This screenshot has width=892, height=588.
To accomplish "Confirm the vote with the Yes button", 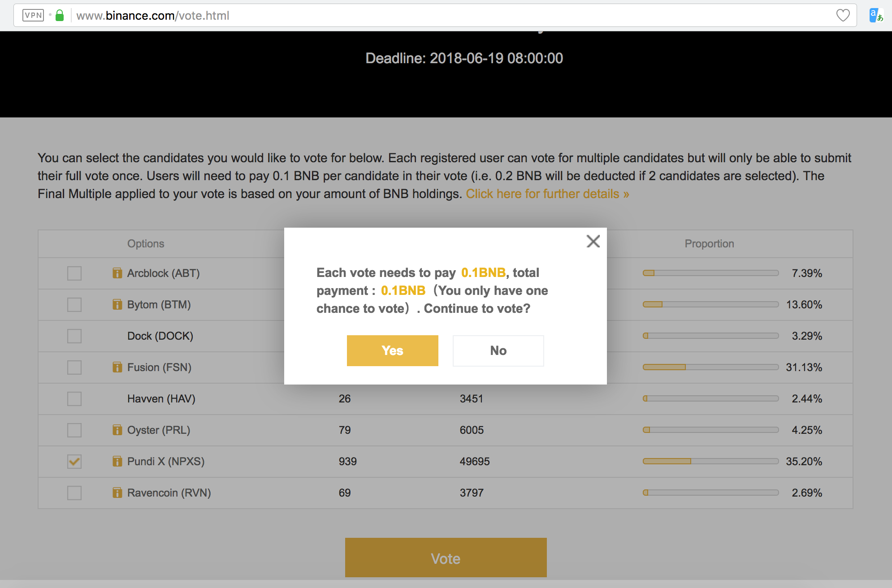I will 392,350.
